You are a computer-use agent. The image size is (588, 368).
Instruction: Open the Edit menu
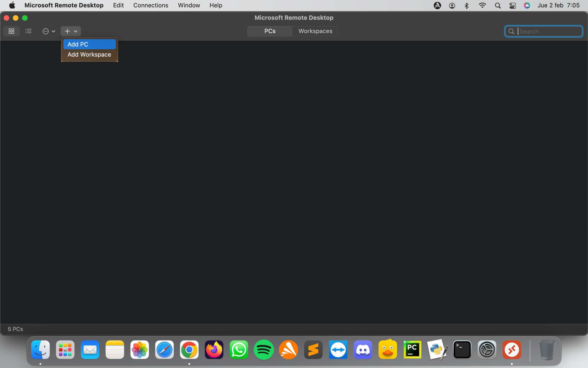(x=118, y=5)
